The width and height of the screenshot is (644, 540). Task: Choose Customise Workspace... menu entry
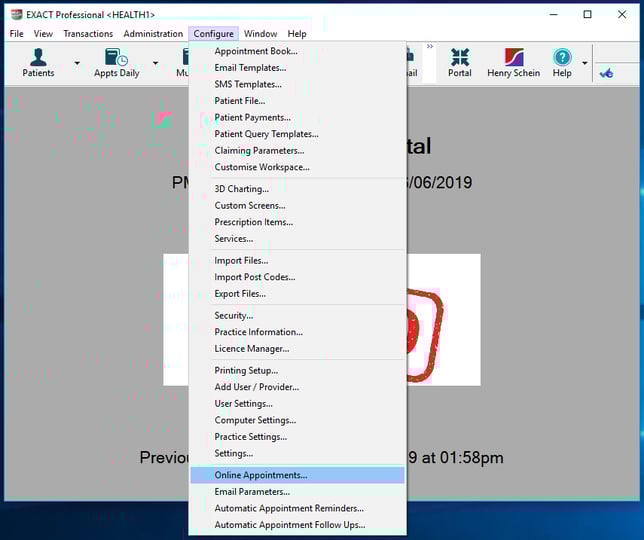(x=297, y=167)
